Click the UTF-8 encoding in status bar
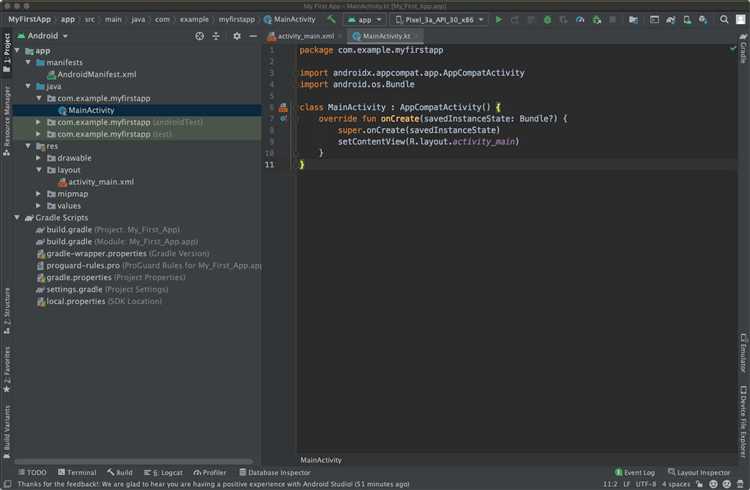The height and width of the screenshot is (490, 750). [647, 484]
